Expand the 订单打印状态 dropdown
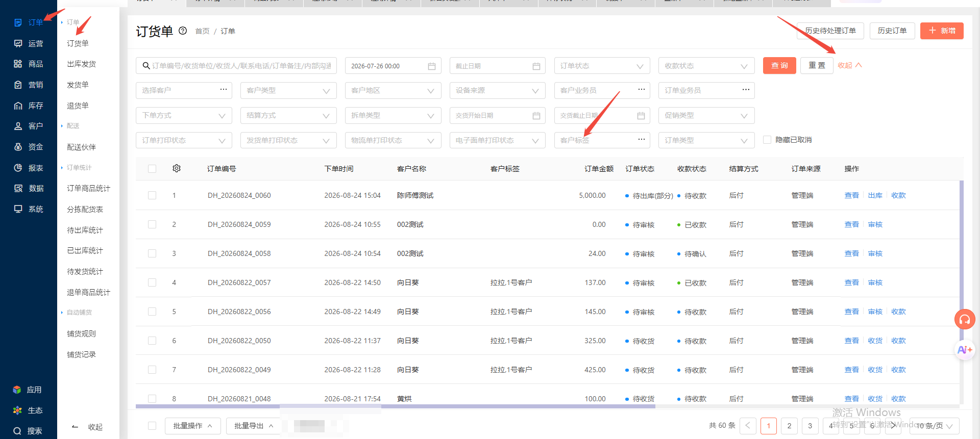Image resolution: width=980 pixels, height=439 pixels. (184, 140)
